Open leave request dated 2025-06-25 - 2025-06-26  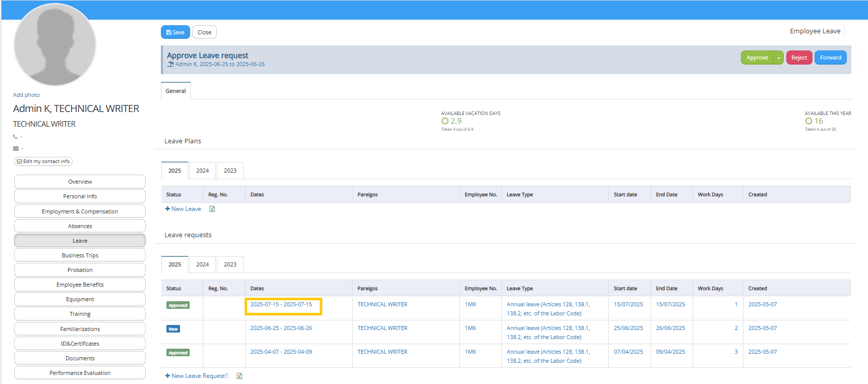(x=281, y=328)
